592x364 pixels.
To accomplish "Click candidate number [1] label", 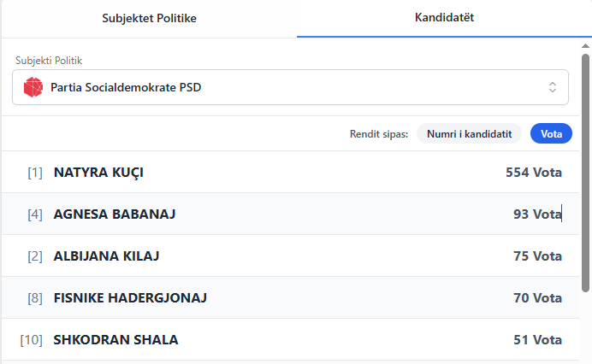I will pos(35,173).
